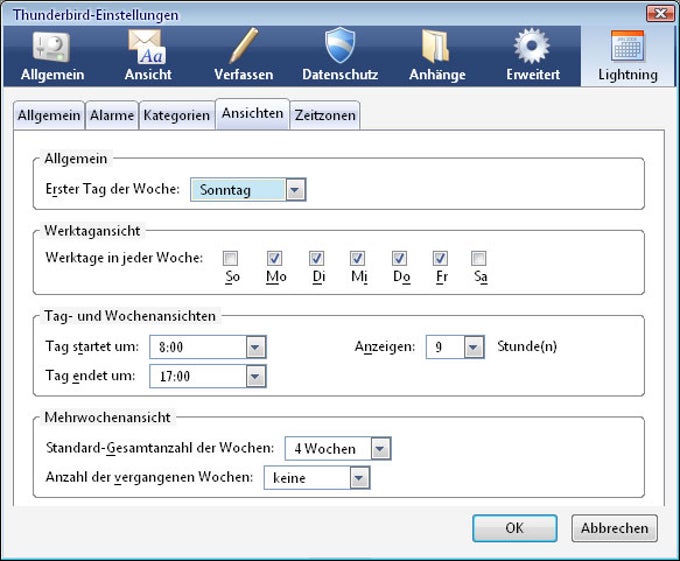Open the Anzeigen hours dropdown
This screenshot has width=680, height=561.
(x=455, y=347)
